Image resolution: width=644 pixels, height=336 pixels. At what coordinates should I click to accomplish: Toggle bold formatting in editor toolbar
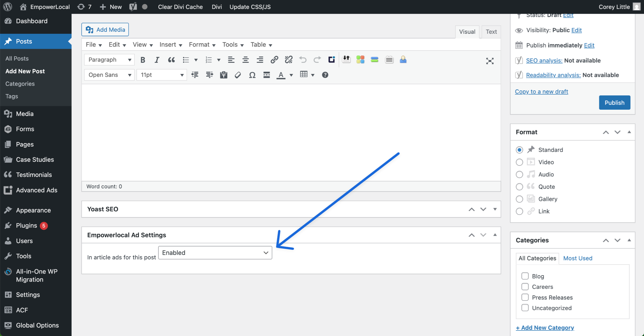coord(143,60)
